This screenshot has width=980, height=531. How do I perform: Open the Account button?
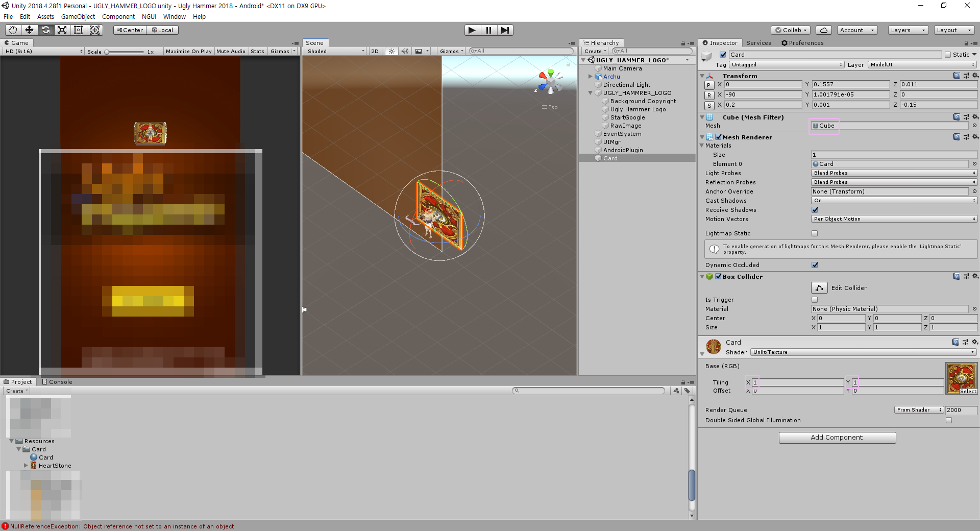coord(857,30)
